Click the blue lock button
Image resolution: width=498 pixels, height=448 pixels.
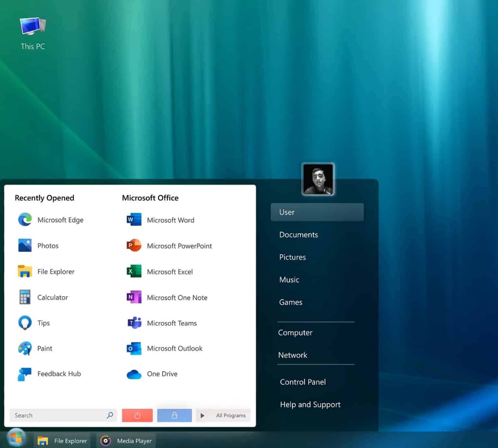tap(174, 415)
